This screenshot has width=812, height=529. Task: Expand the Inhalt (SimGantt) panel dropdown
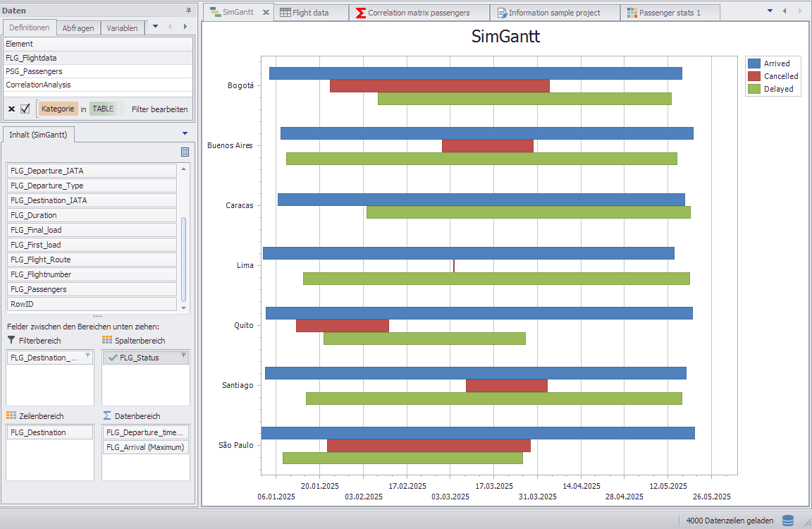click(x=185, y=133)
